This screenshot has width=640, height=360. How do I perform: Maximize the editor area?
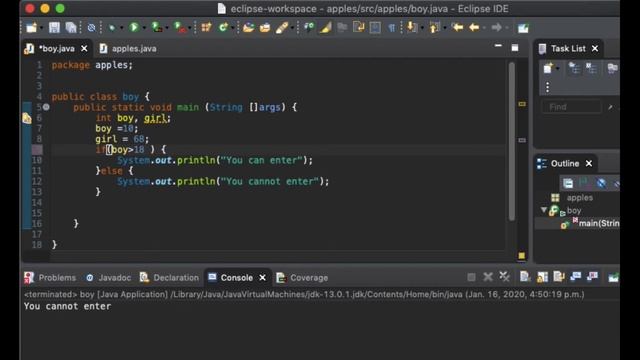pyautogui.click(x=515, y=48)
